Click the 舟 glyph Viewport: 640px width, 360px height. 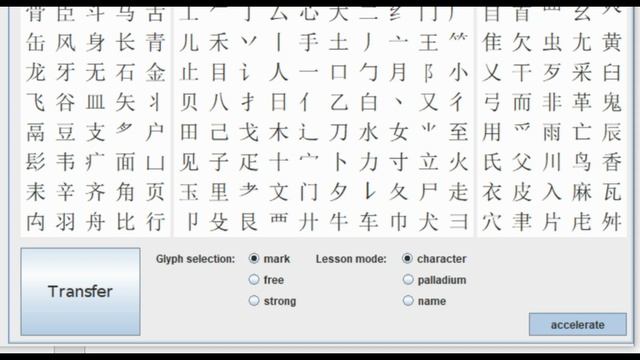96,222
